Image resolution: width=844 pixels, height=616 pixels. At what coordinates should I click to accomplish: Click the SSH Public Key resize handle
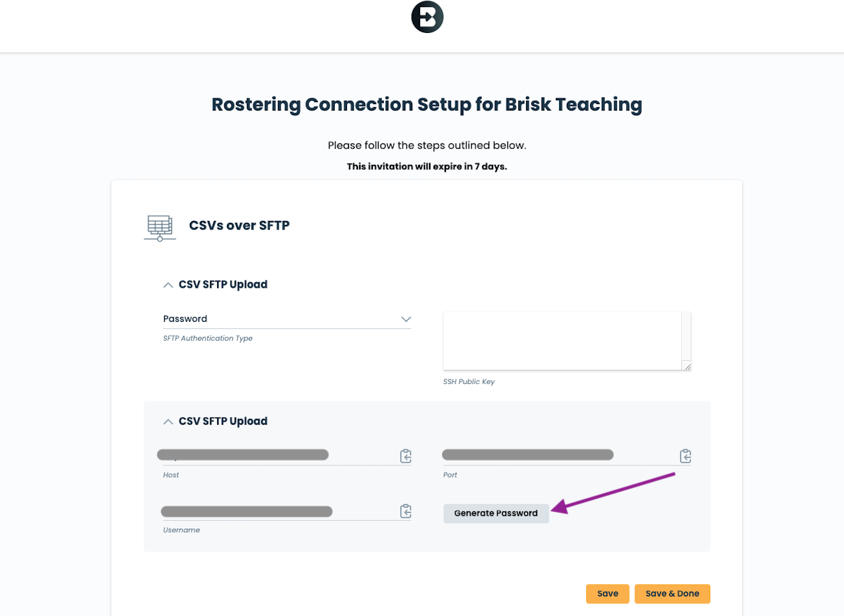click(x=688, y=366)
